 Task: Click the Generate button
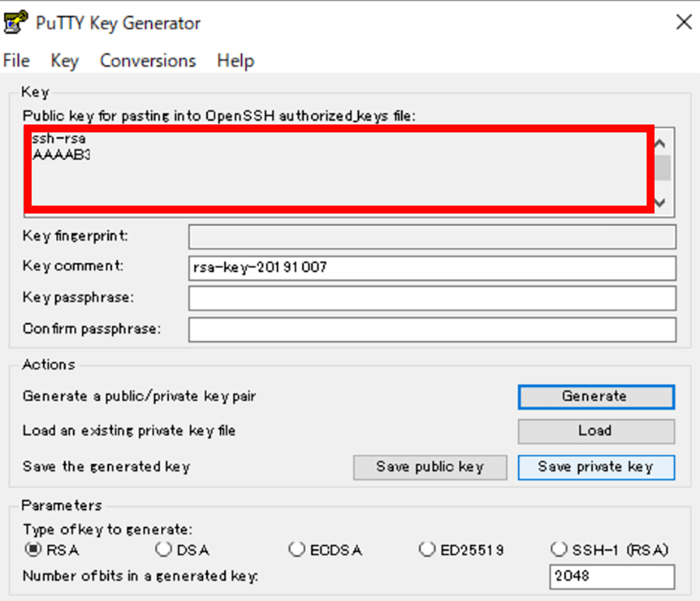click(x=596, y=397)
